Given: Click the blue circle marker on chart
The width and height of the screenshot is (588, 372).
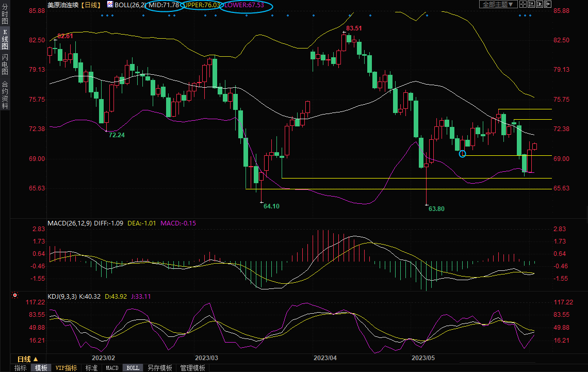Looking at the screenshot, I should pos(462,153).
